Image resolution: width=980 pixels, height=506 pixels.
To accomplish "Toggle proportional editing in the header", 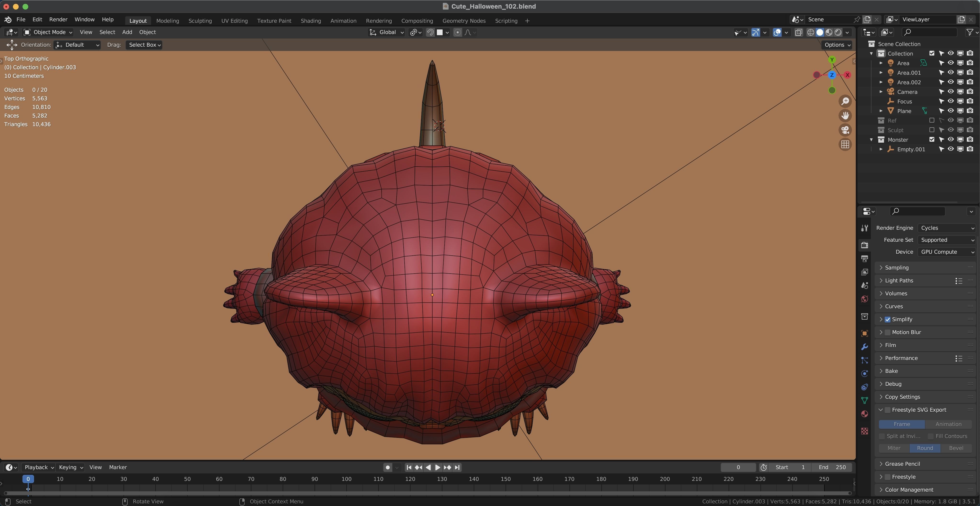I will [458, 32].
